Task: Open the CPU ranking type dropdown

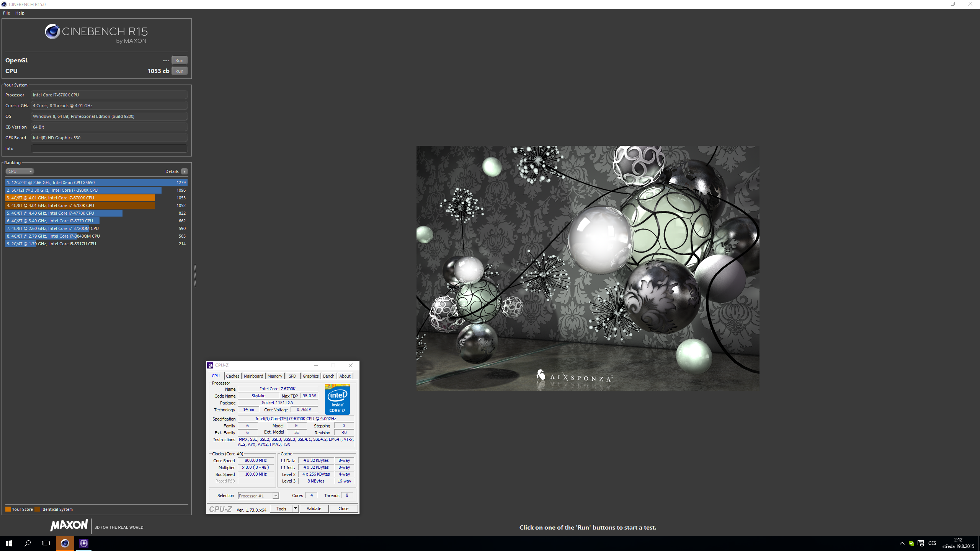Action: pyautogui.click(x=20, y=171)
